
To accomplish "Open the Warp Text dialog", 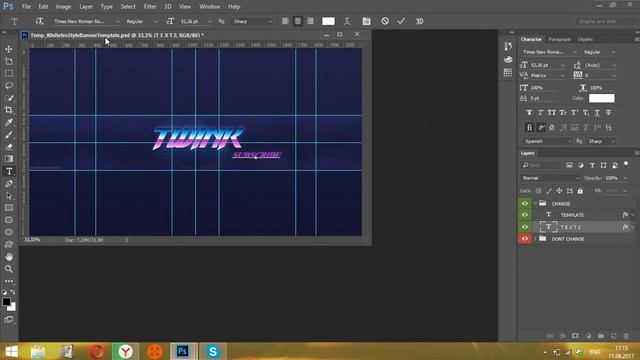I will click(x=347, y=21).
